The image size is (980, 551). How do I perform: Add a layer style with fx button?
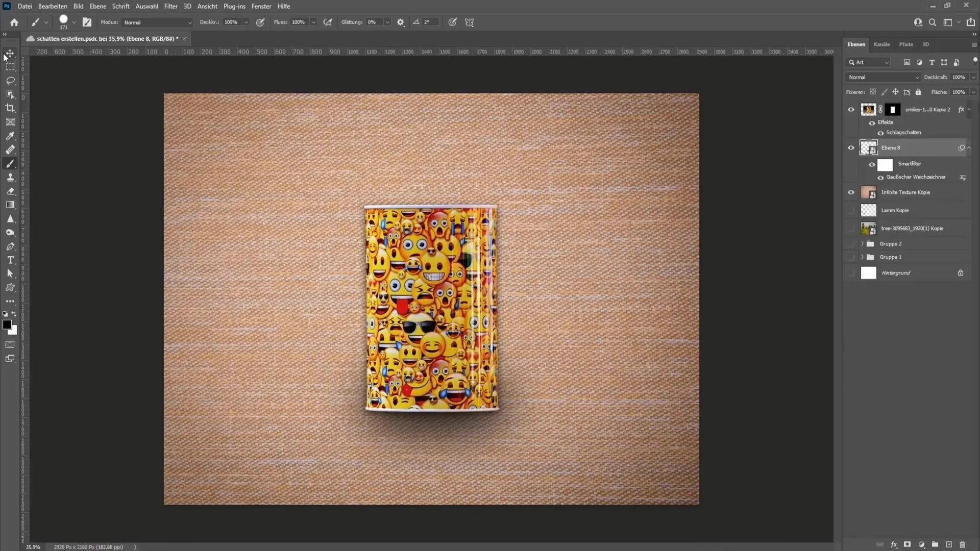tap(894, 544)
